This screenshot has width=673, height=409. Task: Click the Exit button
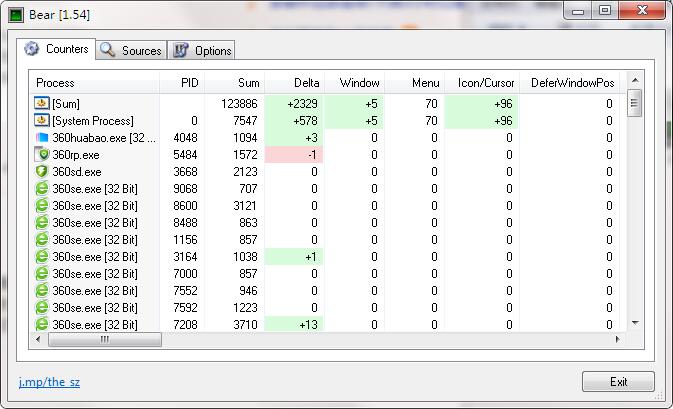click(x=618, y=382)
